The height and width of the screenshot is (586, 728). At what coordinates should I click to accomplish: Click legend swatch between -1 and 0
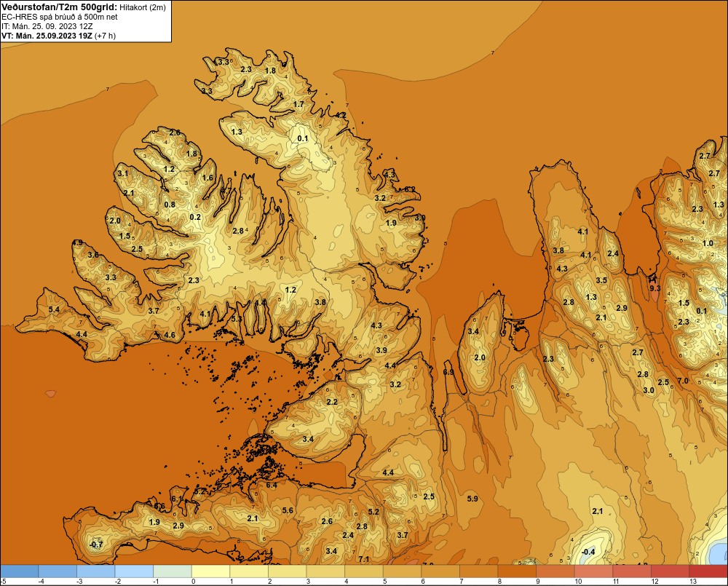173,571
